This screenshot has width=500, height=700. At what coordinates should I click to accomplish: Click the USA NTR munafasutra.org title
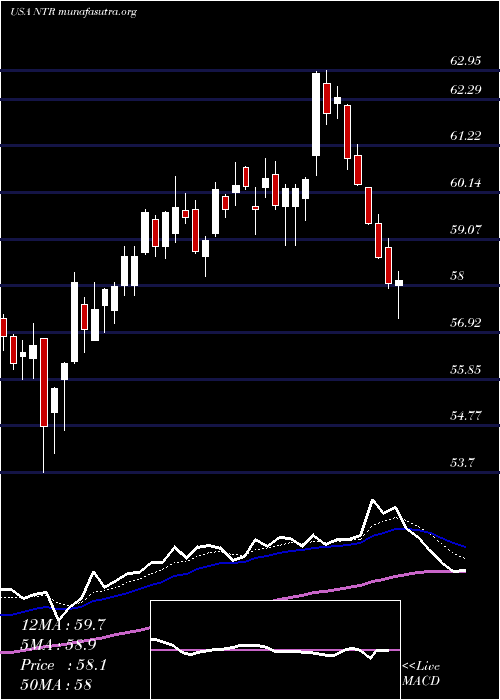[72, 12]
